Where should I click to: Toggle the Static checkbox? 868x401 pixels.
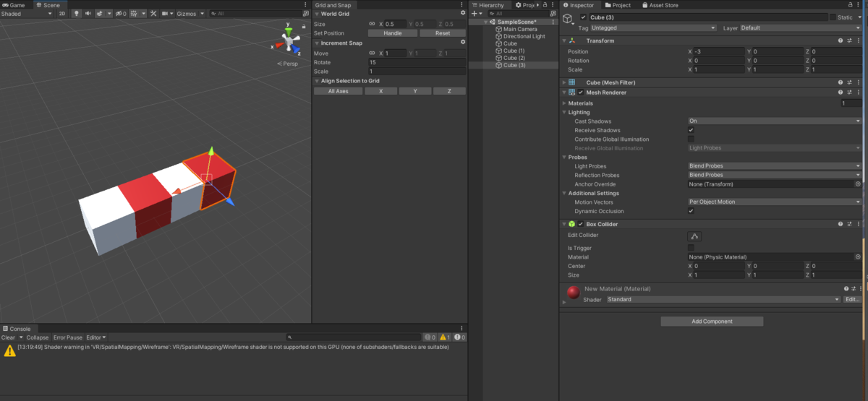click(833, 17)
